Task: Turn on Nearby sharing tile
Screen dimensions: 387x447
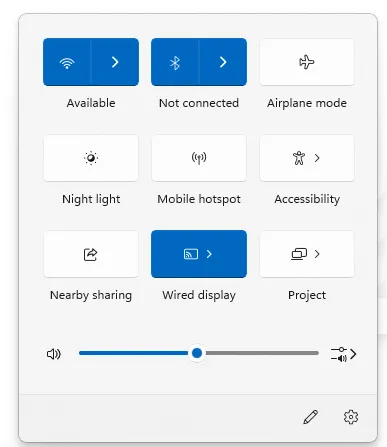Action: coord(91,254)
